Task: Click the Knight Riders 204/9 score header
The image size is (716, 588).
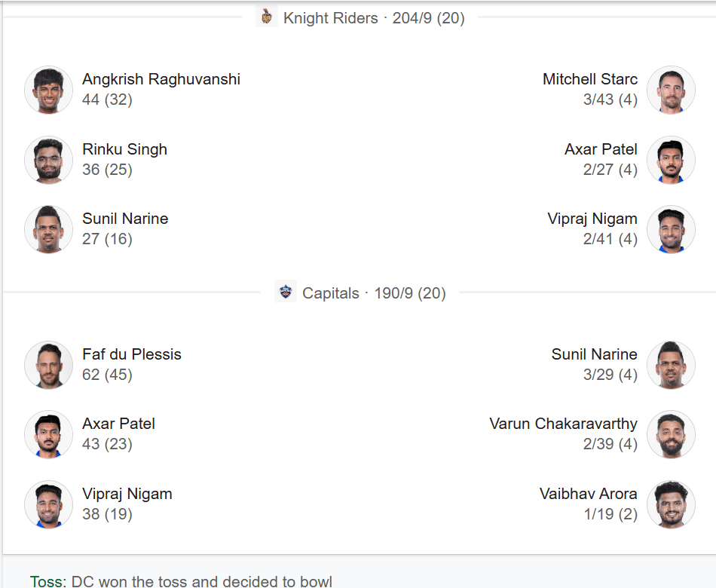Action: click(x=374, y=18)
